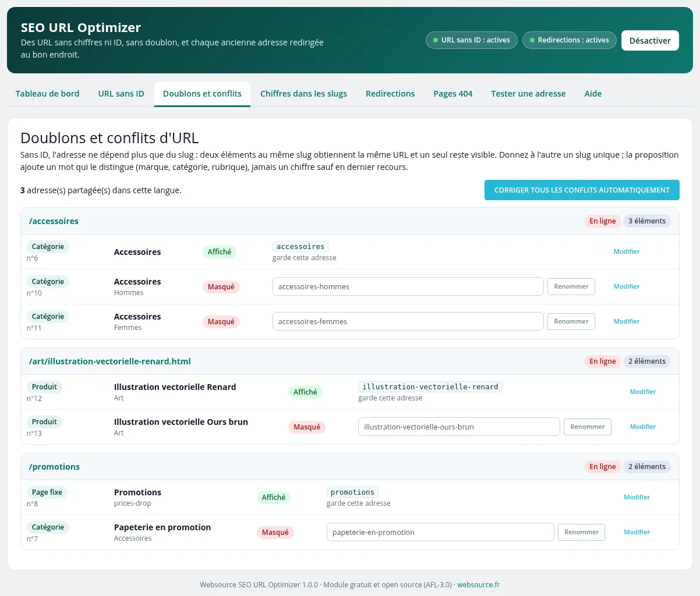The width and height of the screenshot is (700, 596).
Task: Click Modifier for Accessoires Hommes
Action: tap(627, 286)
